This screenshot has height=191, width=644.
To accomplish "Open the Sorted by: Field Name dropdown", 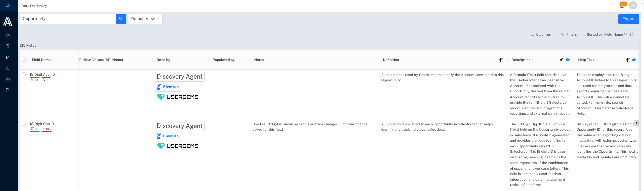I will [x=607, y=34].
